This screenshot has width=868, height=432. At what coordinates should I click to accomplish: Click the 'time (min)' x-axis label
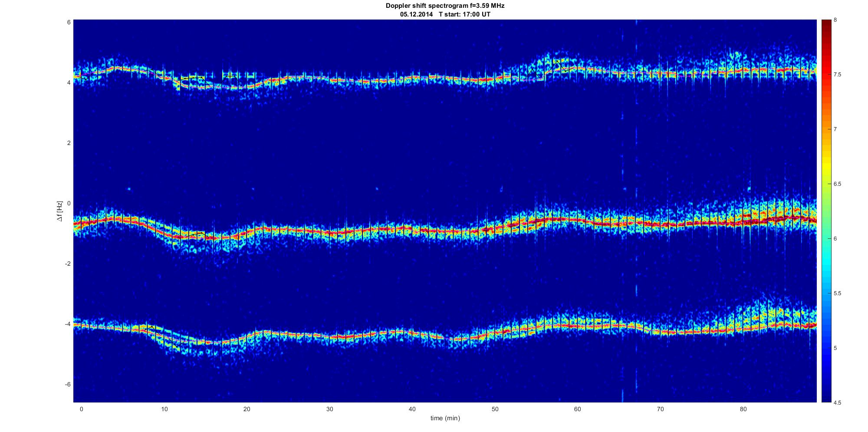[445, 418]
